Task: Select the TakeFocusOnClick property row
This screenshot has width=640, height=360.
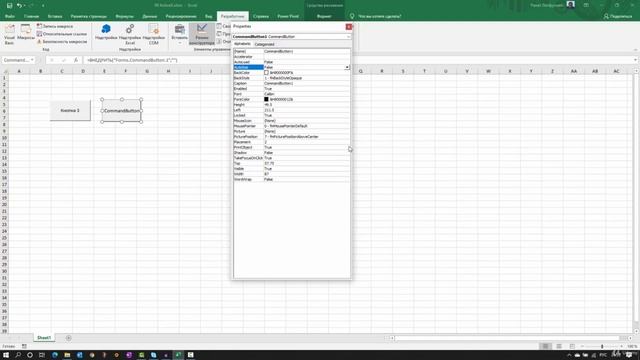Action: pyautogui.click(x=291, y=158)
